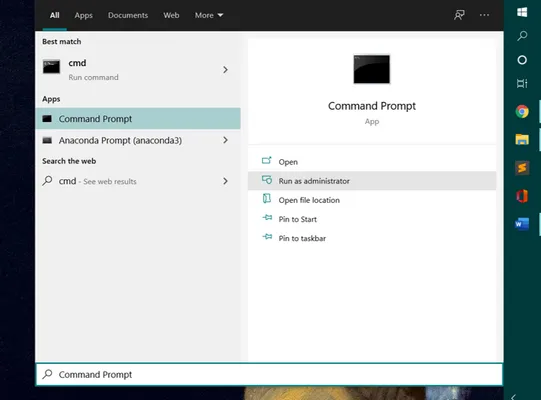The image size is (541, 400).
Task: Switch to the All tab
Action: (55, 15)
